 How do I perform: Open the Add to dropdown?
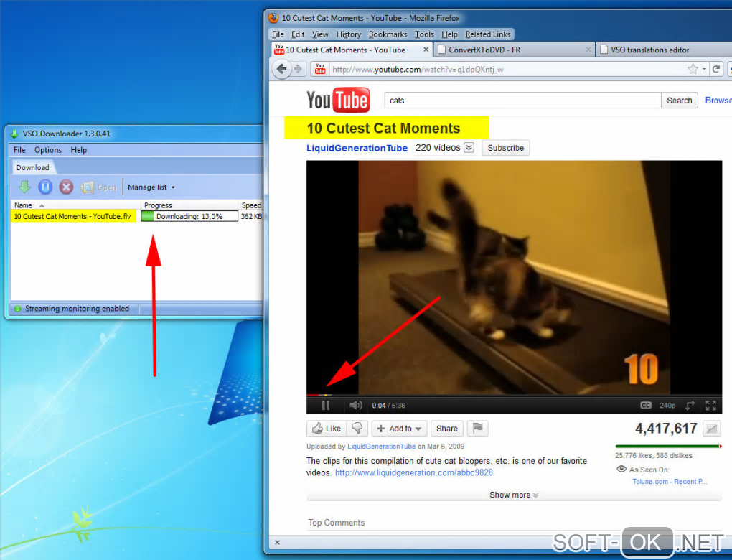pos(399,429)
